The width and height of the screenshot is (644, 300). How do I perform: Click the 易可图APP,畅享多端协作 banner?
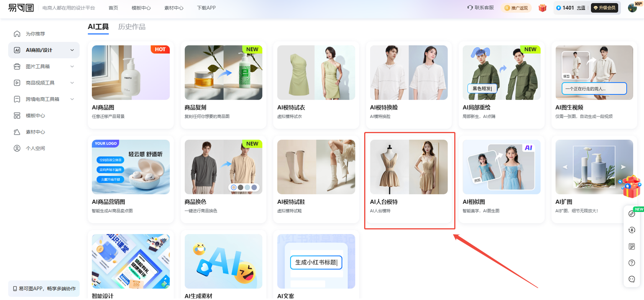click(44, 288)
